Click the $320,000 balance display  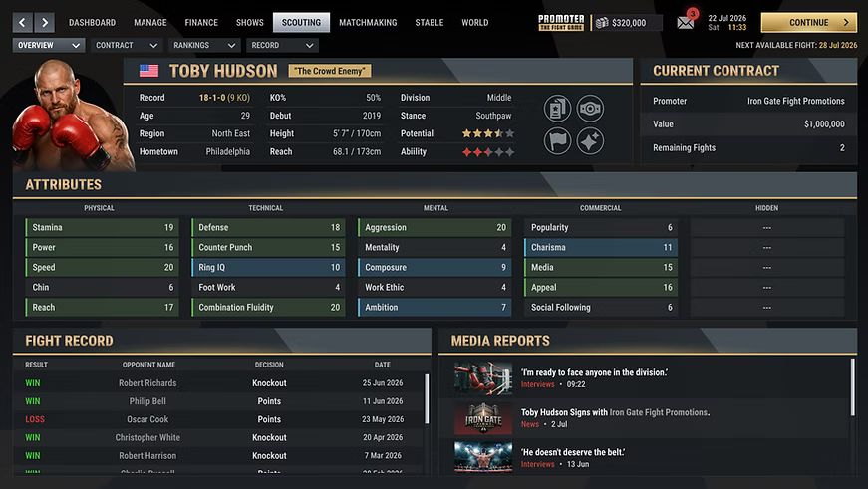click(629, 23)
